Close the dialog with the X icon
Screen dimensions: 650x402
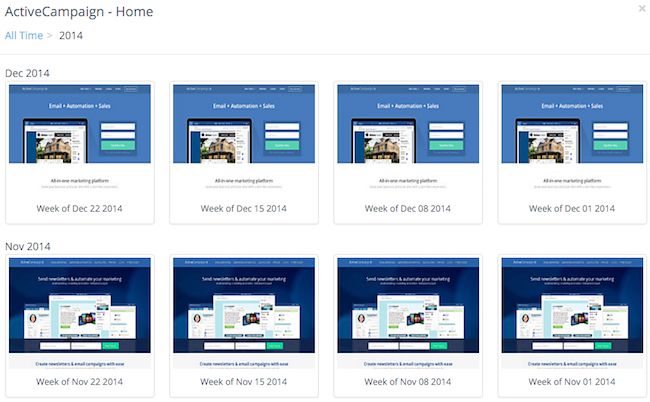(642, 8)
